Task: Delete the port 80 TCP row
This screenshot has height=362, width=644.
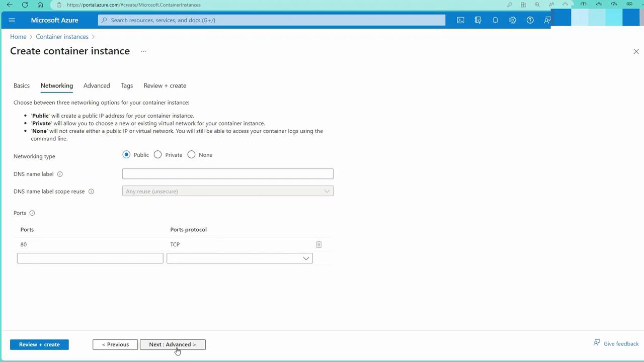Action: point(318,244)
